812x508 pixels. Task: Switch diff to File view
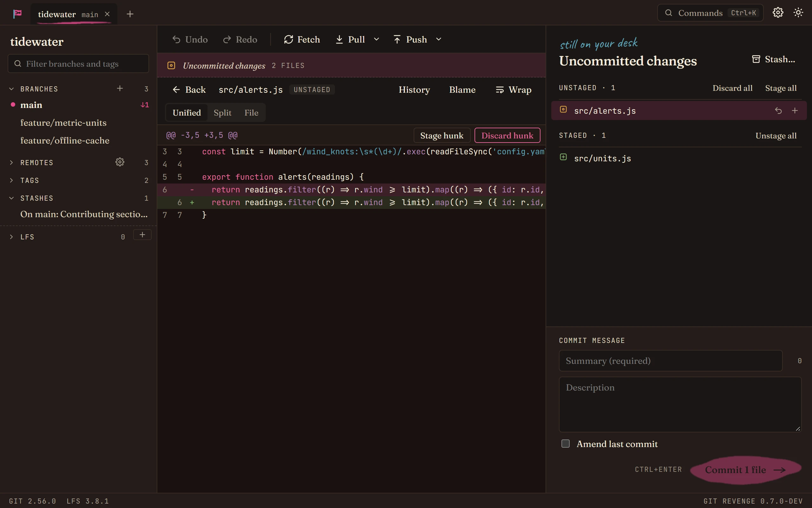(x=251, y=112)
